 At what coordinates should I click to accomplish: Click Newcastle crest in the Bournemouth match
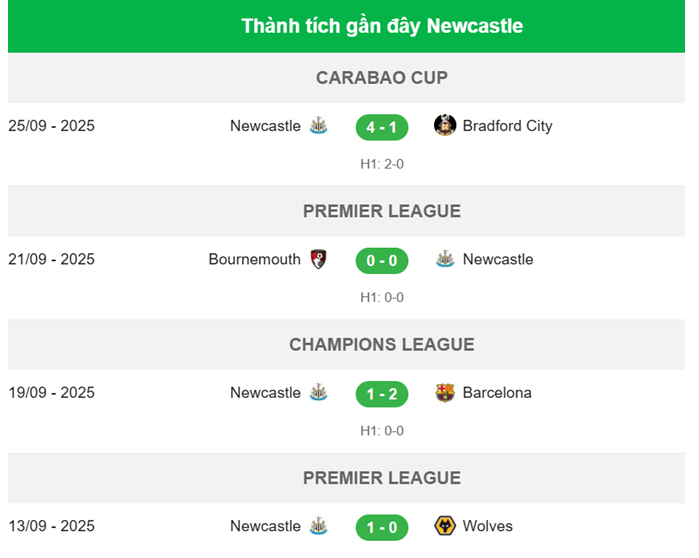445,259
